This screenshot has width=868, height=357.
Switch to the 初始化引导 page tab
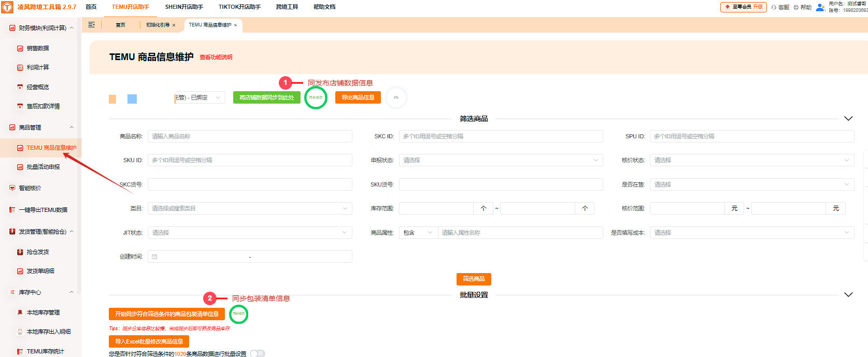pyautogui.click(x=158, y=25)
